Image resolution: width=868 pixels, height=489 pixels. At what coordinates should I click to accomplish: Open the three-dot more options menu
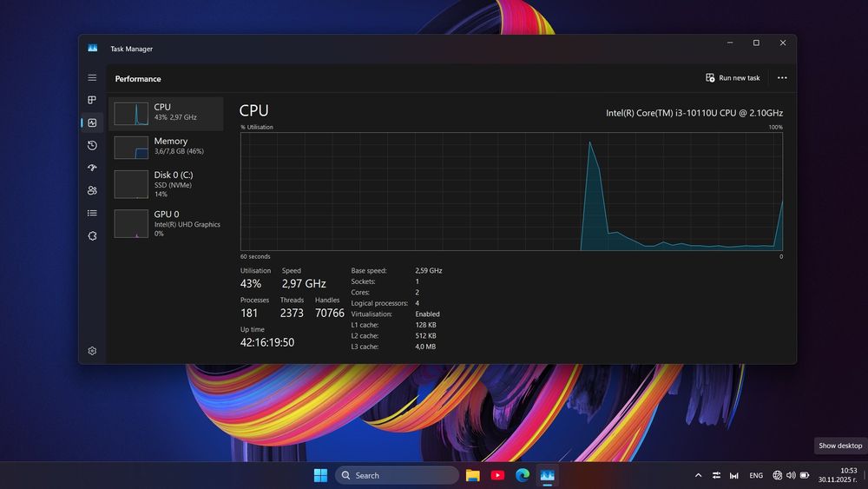782,77
